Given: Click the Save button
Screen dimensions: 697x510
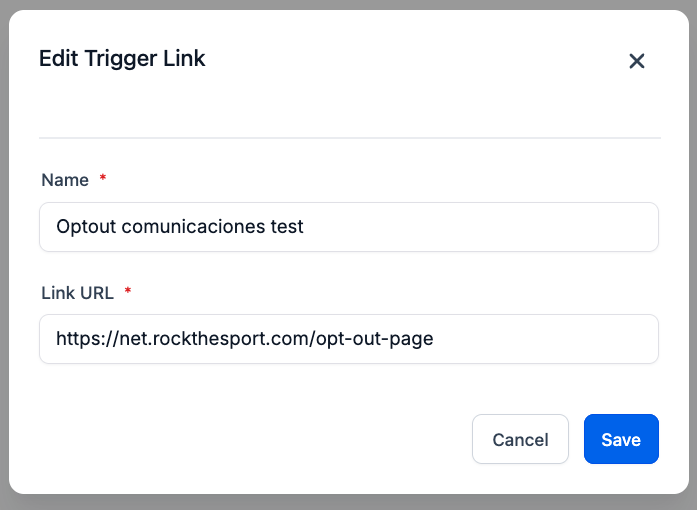Looking at the screenshot, I should click(x=621, y=439).
